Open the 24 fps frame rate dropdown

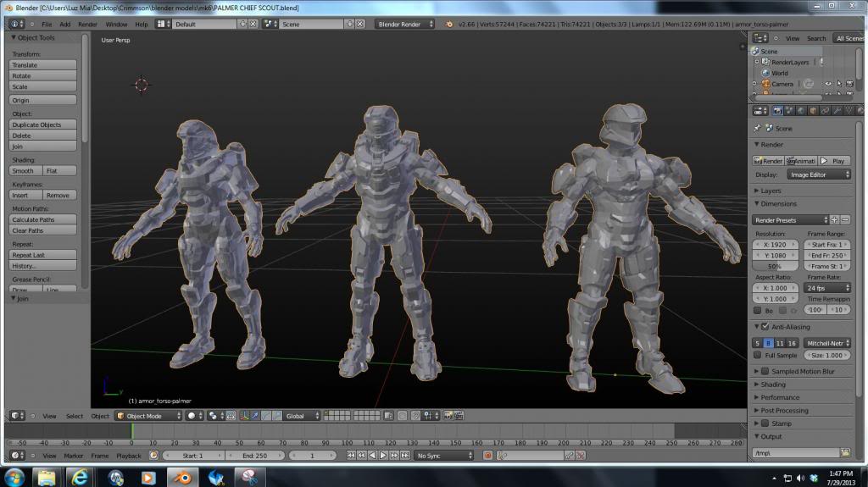[x=827, y=288]
